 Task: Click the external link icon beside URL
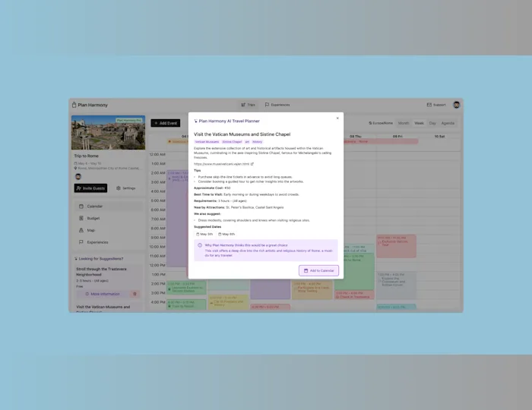click(x=252, y=164)
